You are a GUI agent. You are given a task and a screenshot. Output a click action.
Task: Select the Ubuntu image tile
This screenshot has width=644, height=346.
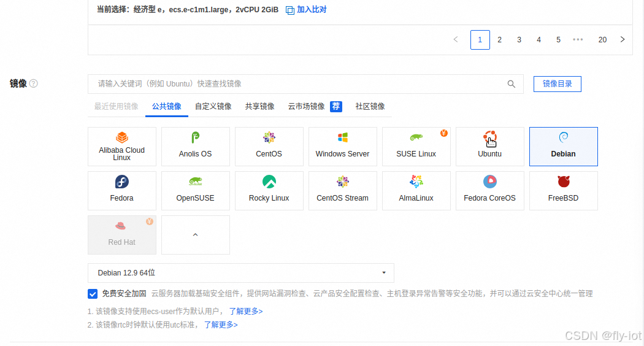click(489, 147)
